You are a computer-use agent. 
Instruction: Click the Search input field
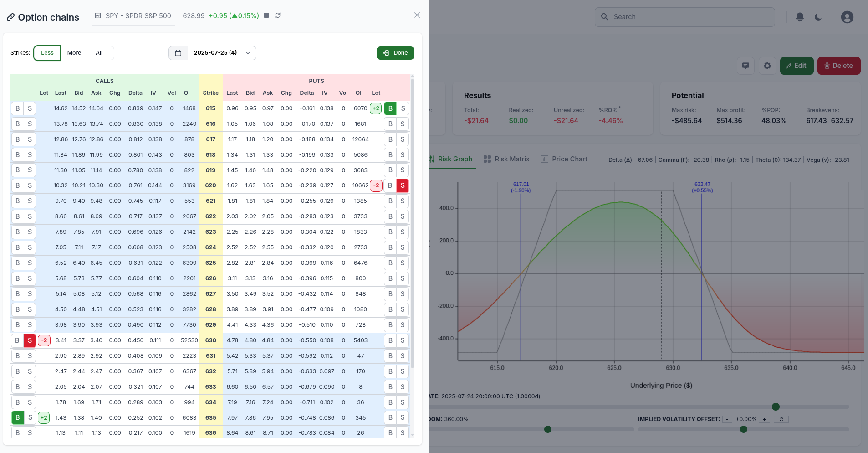[684, 17]
